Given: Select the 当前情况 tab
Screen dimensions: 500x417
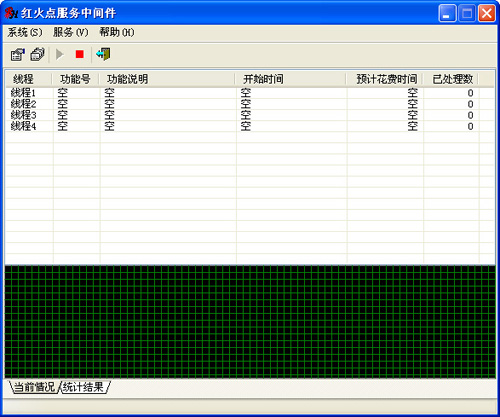Looking at the screenshot, I should 34,387.
